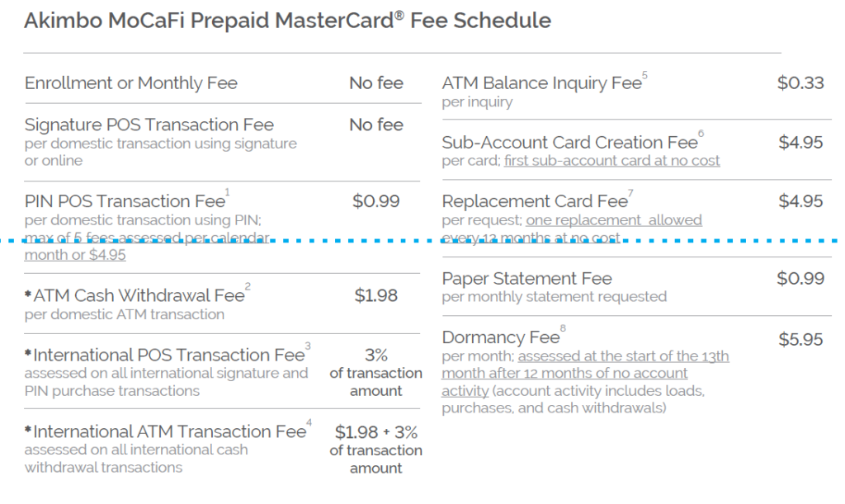Click the $1.98 + 3% fee amount
Viewport: 845px width, 504px height.
click(x=375, y=432)
